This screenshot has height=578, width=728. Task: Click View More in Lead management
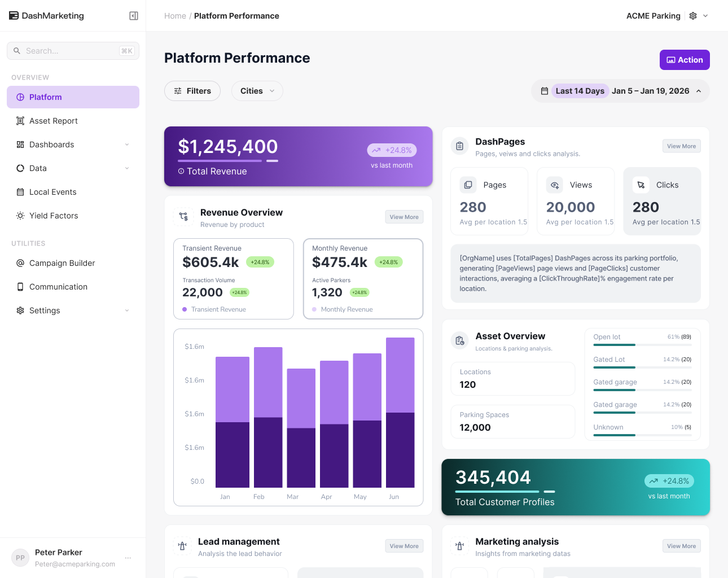[x=404, y=546]
